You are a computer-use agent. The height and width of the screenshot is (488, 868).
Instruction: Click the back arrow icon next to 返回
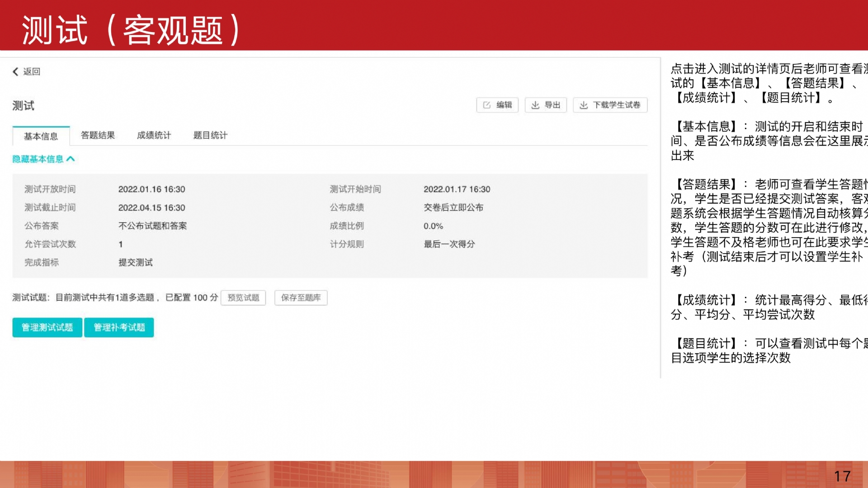pyautogui.click(x=15, y=72)
